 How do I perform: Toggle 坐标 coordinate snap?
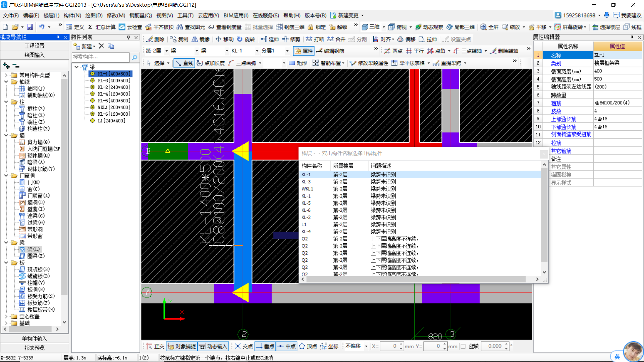coord(329,346)
